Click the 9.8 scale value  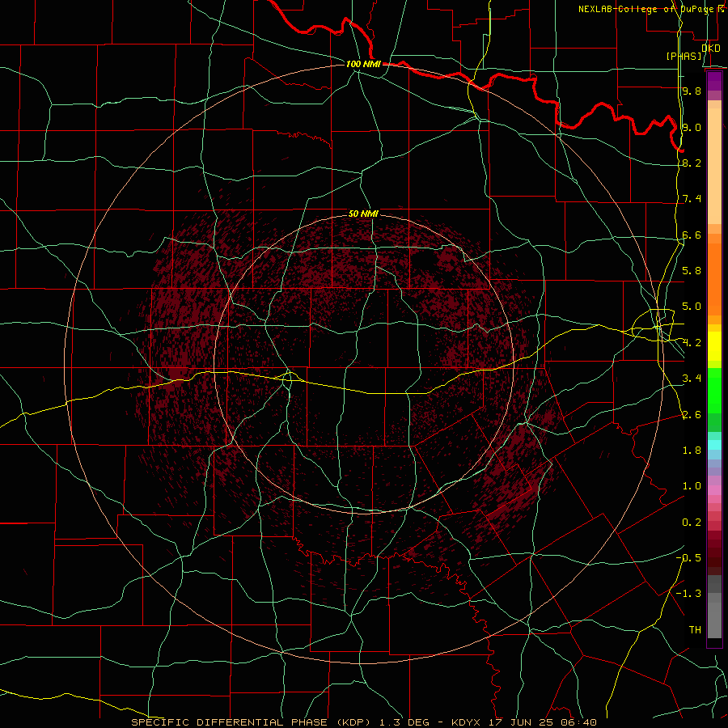point(692,91)
